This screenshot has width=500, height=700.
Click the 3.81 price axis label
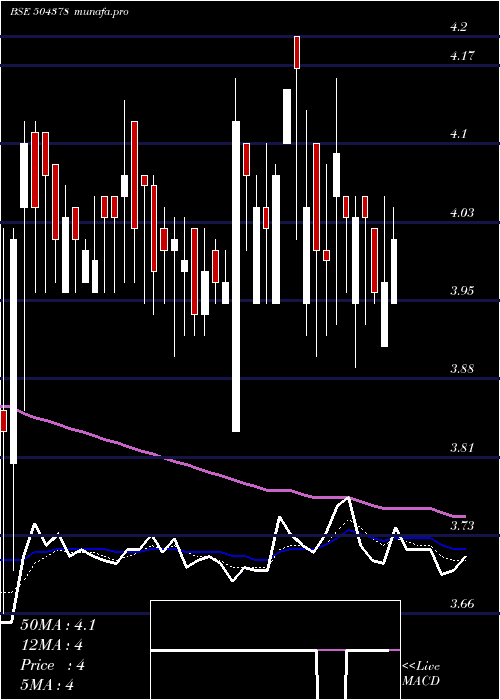[462, 448]
